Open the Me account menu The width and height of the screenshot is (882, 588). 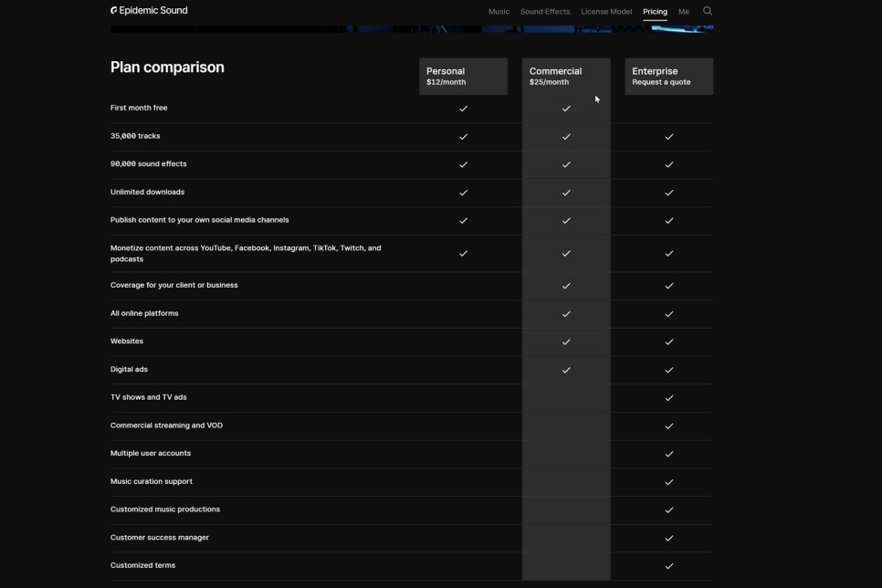684,11
